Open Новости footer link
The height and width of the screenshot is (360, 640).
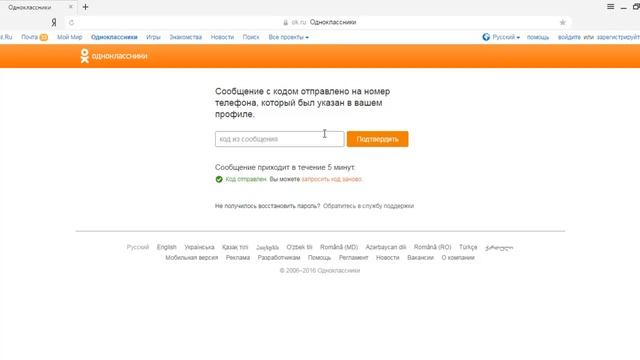tap(387, 258)
